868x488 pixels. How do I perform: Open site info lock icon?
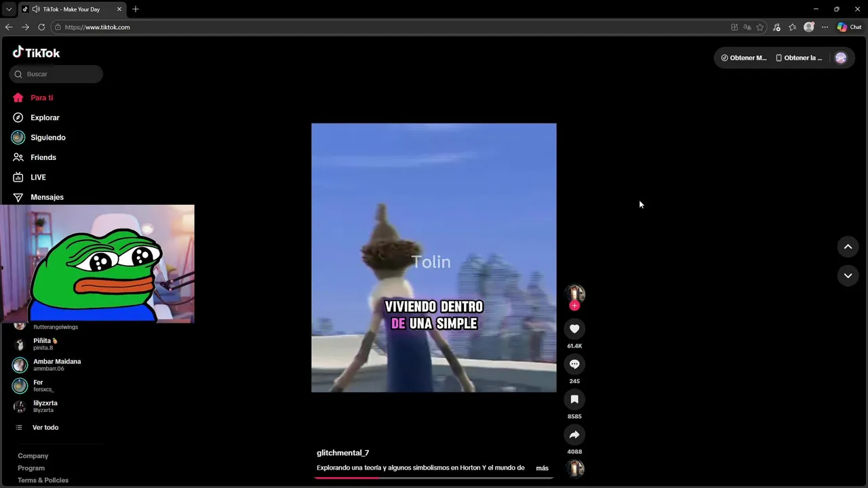[58, 27]
